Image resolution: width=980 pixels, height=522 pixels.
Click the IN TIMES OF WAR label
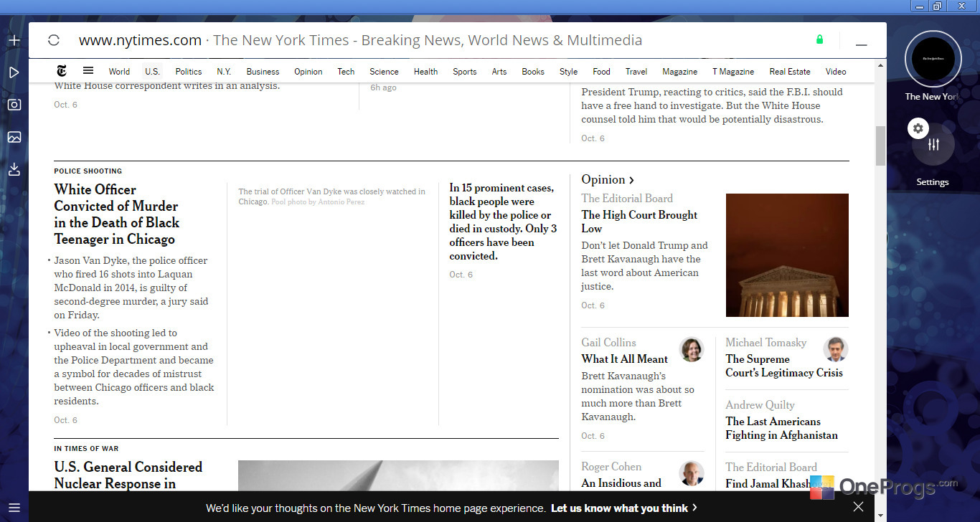tap(86, 449)
